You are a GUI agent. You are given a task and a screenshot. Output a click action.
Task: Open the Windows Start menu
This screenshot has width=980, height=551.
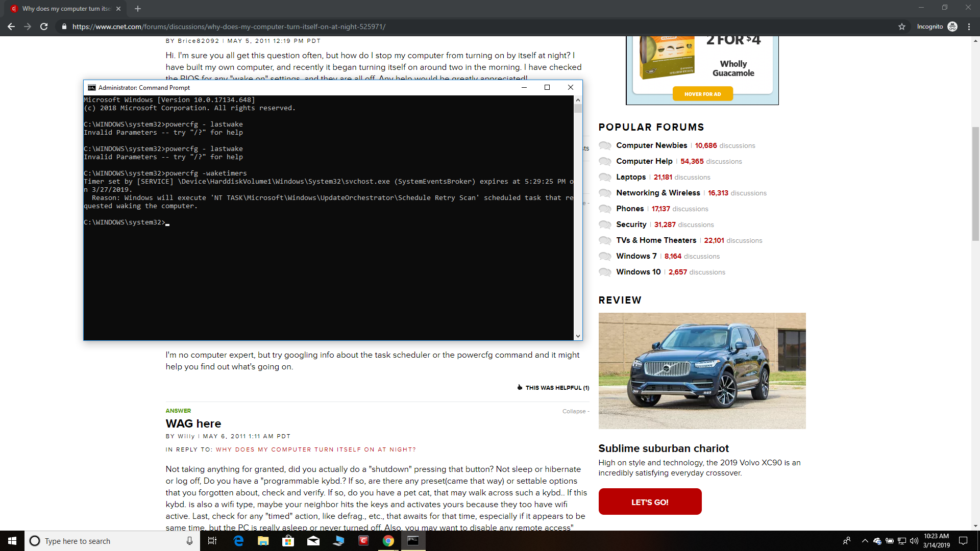[12, 541]
